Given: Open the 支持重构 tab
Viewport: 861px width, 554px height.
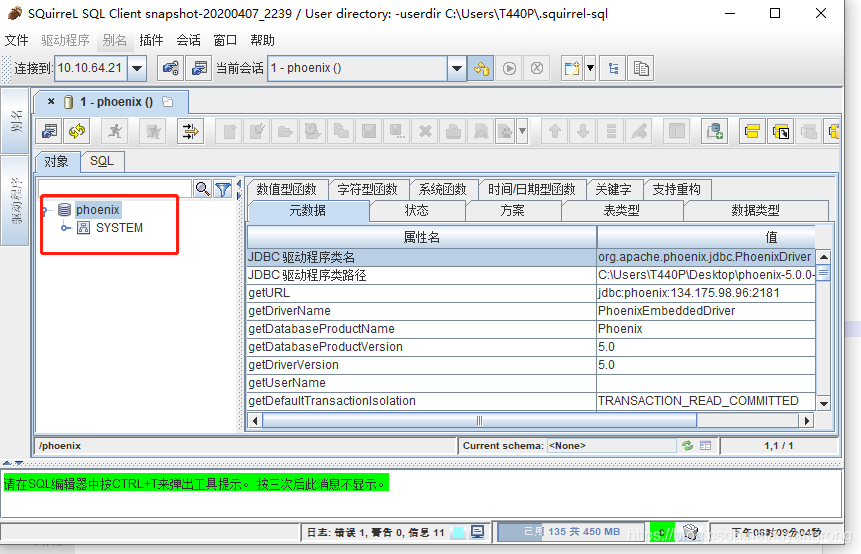Looking at the screenshot, I should 676,189.
